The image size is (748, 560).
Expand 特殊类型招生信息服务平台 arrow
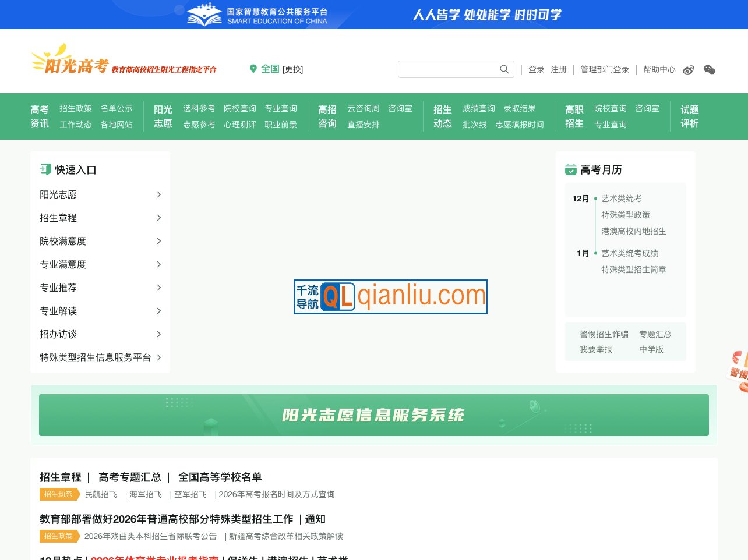(158, 357)
